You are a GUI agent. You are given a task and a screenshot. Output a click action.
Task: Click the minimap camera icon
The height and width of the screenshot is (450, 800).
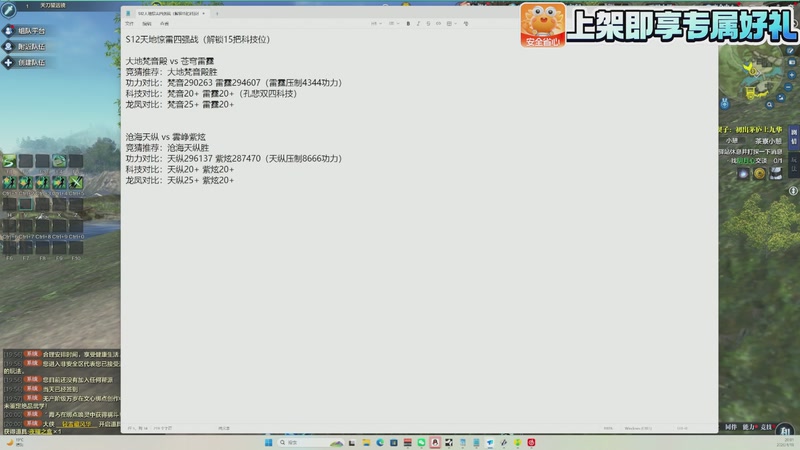pos(792,62)
